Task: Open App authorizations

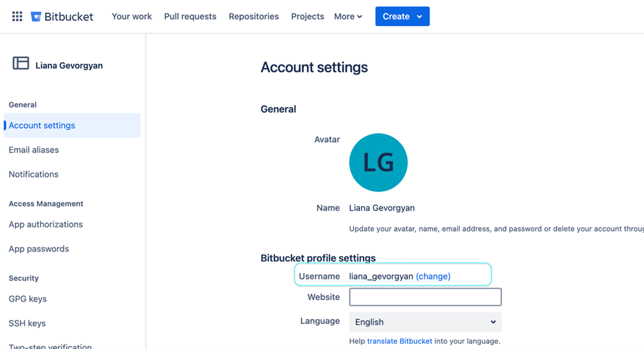Action: [45, 225]
